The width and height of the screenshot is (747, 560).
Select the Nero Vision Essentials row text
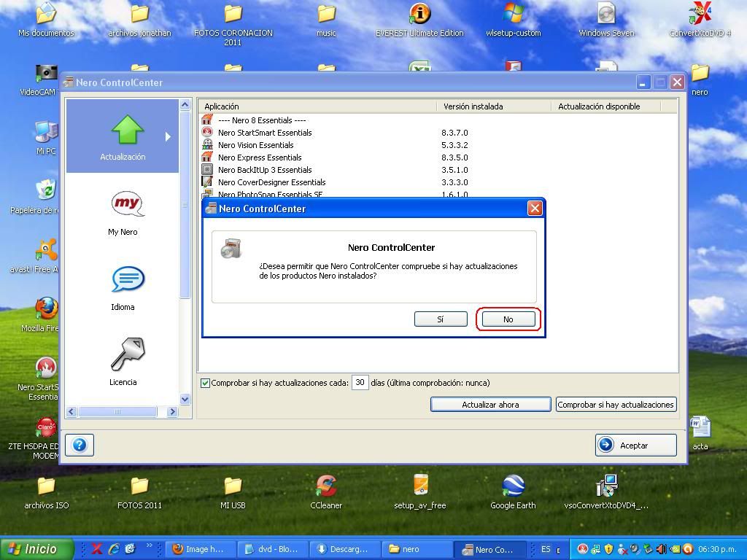tap(256, 145)
